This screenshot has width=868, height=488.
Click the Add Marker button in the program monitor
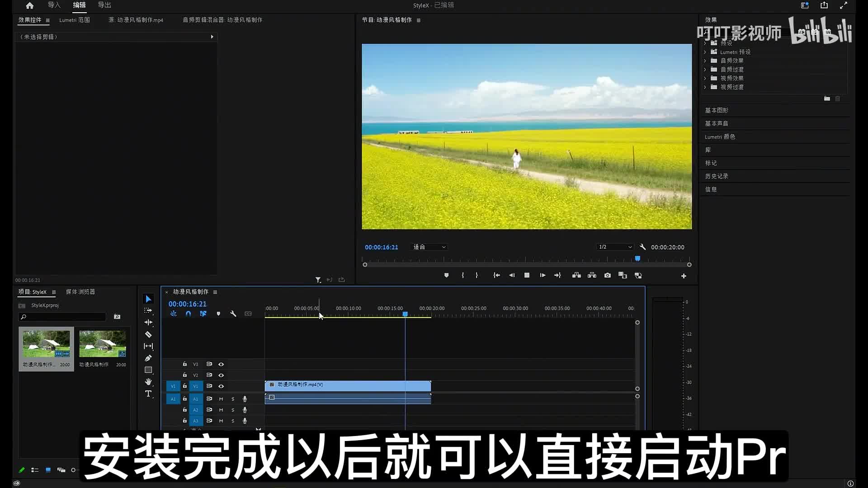click(446, 275)
